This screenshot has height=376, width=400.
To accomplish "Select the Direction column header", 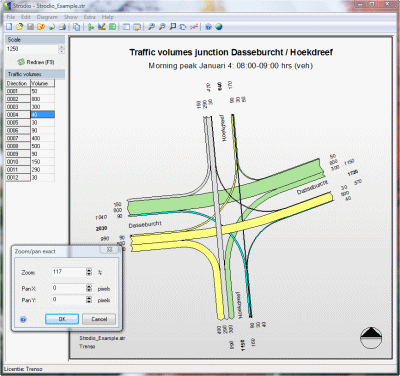I will click(18, 83).
